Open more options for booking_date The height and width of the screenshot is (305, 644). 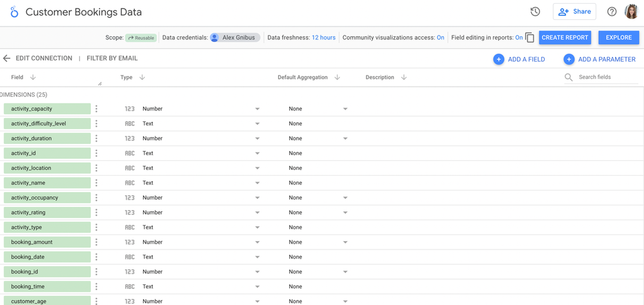(96, 257)
